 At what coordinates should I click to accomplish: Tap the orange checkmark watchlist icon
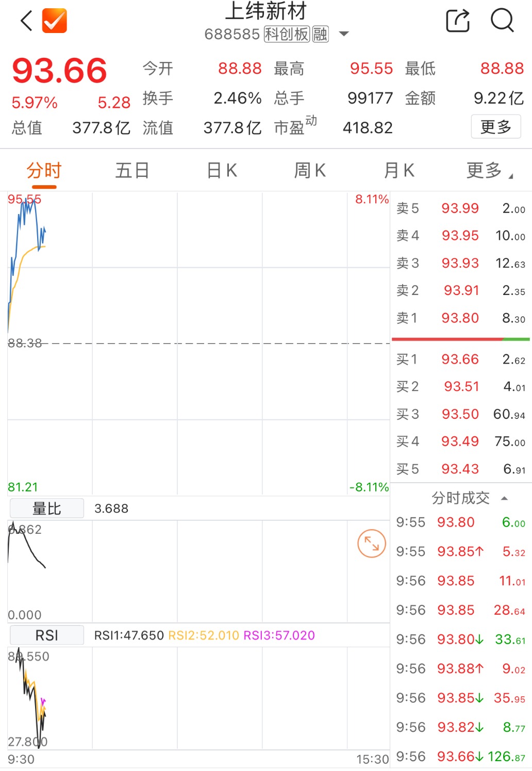[55, 21]
